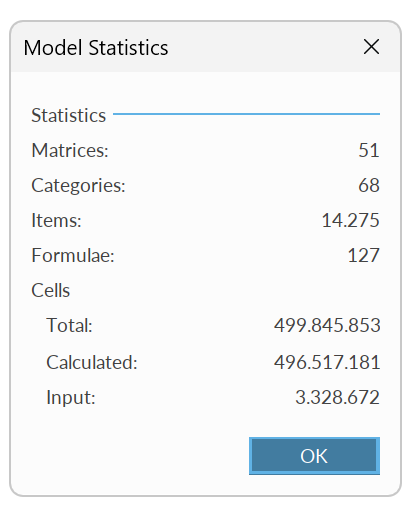Screen dimensions: 413x505
Task: Click the Matrices value 51
Action: point(369,150)
